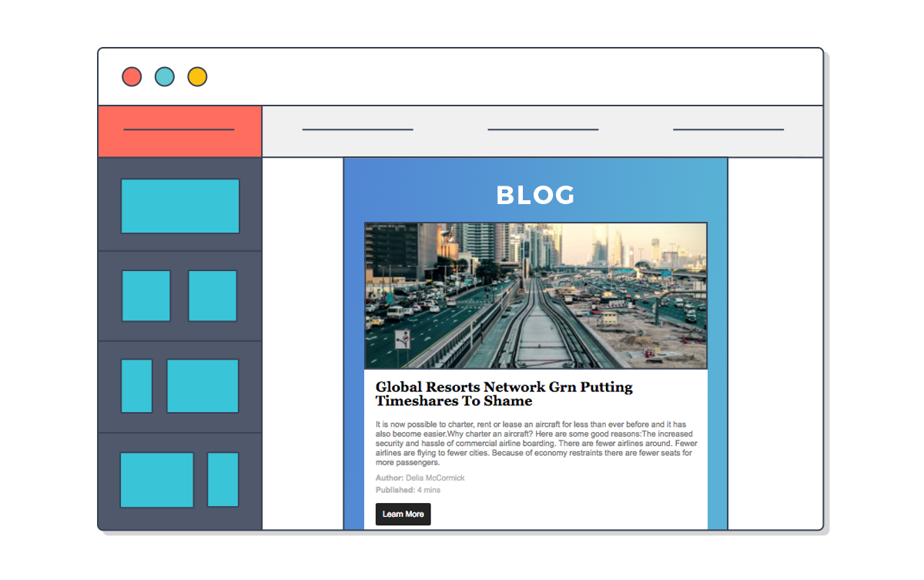Select the right square in sidebar's second section
Viewport: 924px width, 580px height.
213,296
